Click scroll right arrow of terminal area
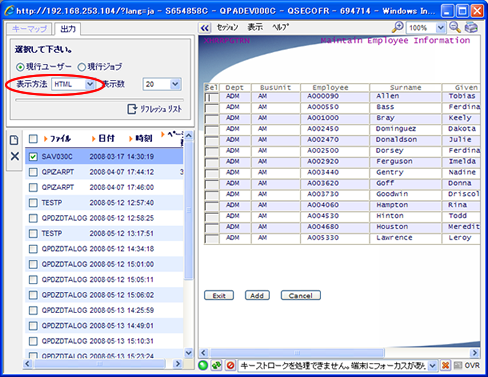This screenshot has height=377, width=488. click(474, 353)
